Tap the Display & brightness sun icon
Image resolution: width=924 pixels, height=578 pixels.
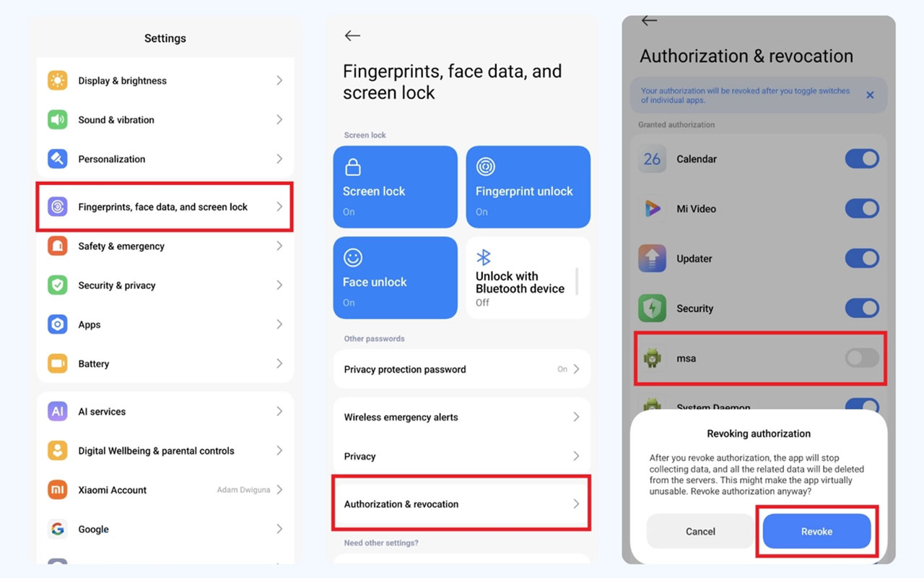pyautogui.click(x=58, y=81)
